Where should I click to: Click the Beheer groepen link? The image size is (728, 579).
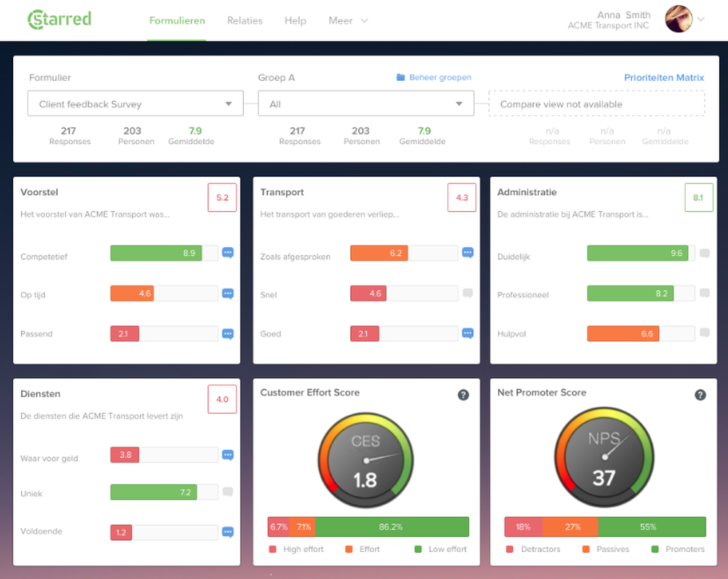[x=434, y=77]
